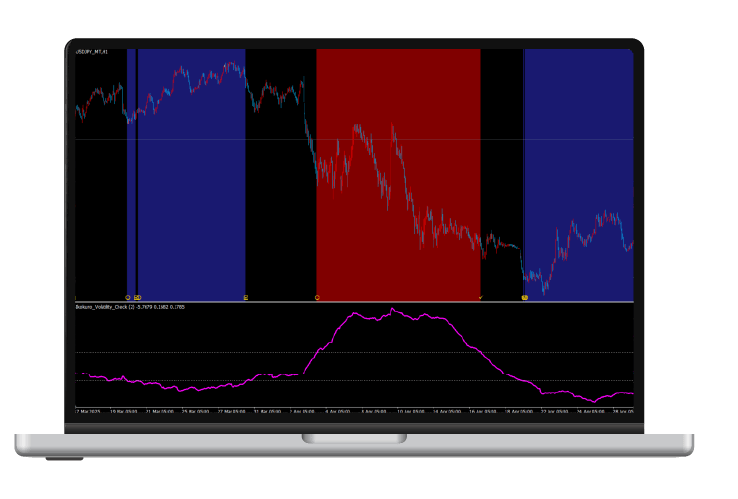Select the rightmost blue zone background
The width and height of the screenshot is (738, 499).
[x=578, y=150]
